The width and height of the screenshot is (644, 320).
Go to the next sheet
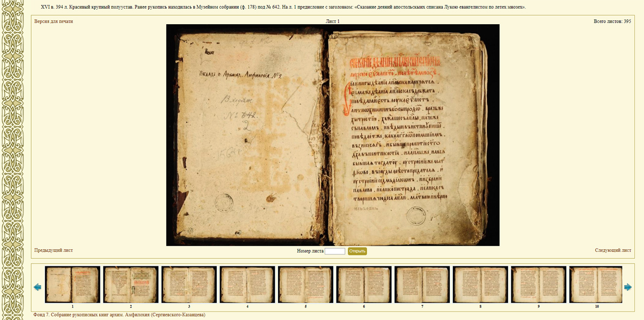tap(613, 250)
